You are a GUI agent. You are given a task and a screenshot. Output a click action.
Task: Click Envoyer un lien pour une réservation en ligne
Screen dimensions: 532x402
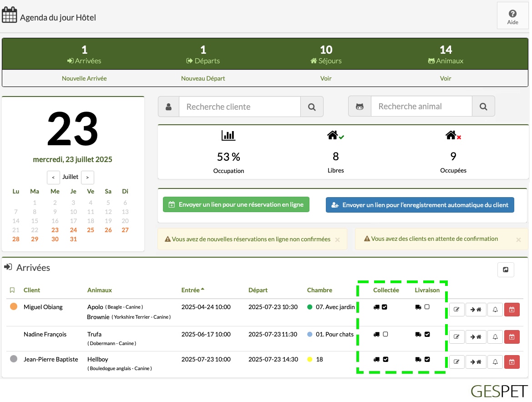236,205
